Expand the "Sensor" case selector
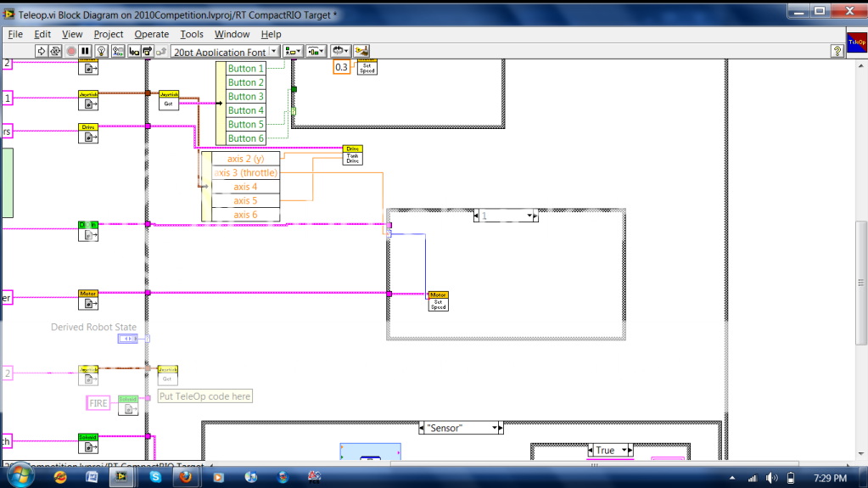Viewport: 868px width, 488px height. click(x=500, y=428)
